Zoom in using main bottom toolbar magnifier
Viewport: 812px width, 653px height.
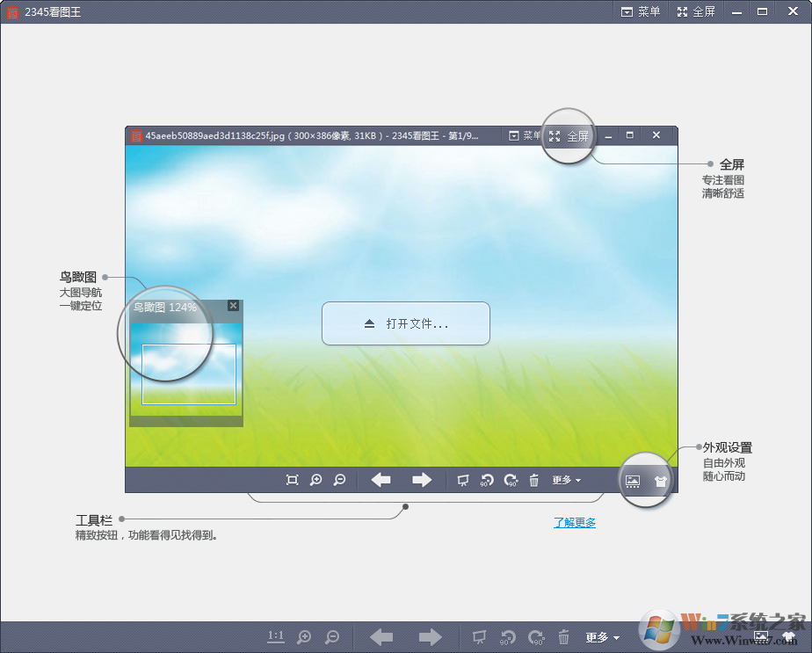coord(304,638)
